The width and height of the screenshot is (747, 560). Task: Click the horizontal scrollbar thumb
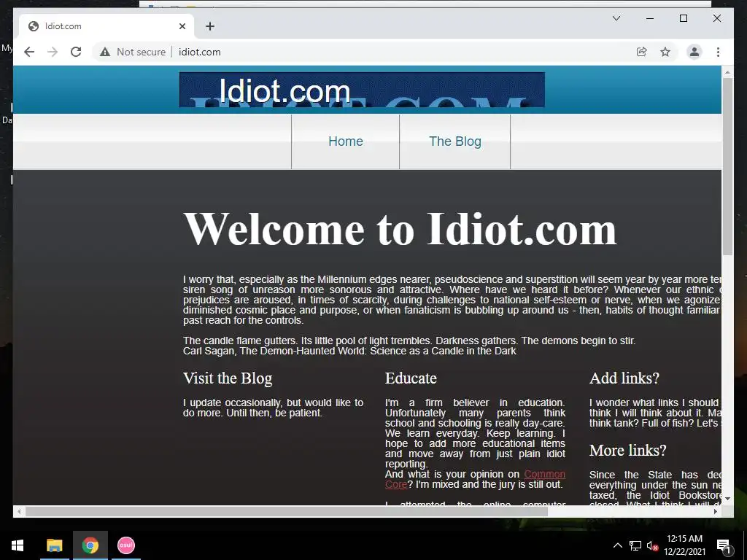[x=286, y=511]
